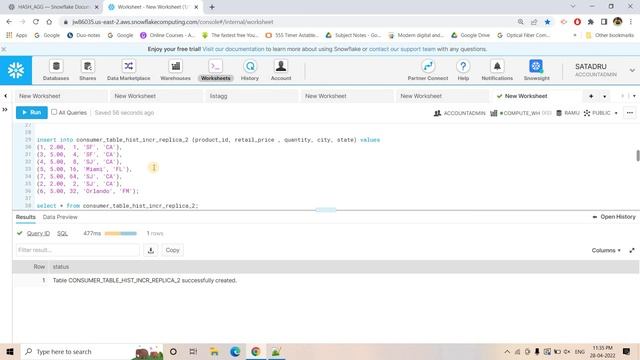640x360 pixels.
Task: Switch to Snowsight
Action: (536, 70)
